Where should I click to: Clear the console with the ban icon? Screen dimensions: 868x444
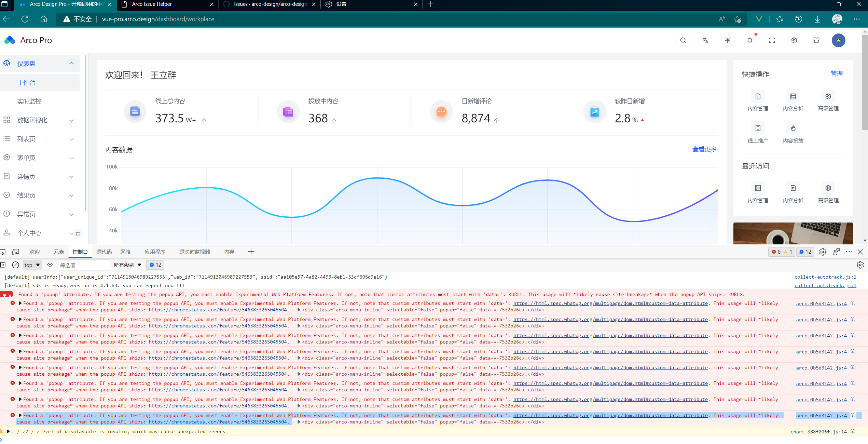[x=15, y=265]
